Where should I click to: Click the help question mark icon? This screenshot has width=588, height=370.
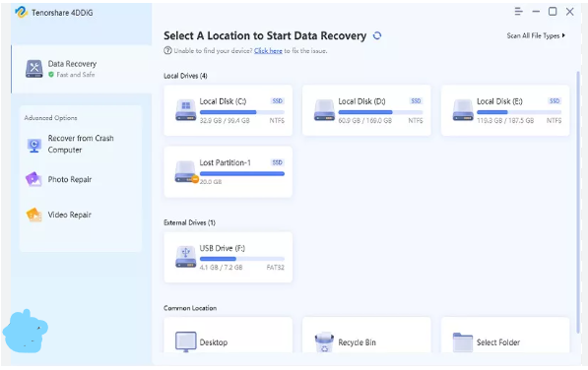[x=167, y=50]
